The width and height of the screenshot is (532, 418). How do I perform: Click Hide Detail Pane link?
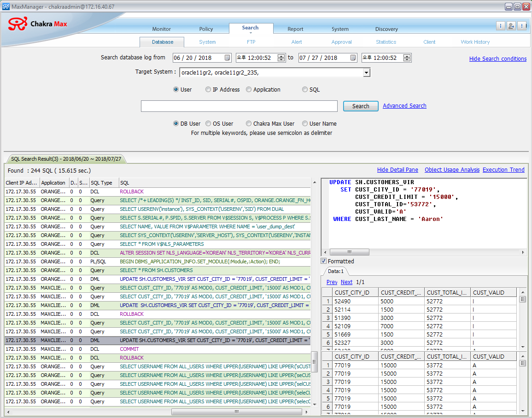coord(398,170)
